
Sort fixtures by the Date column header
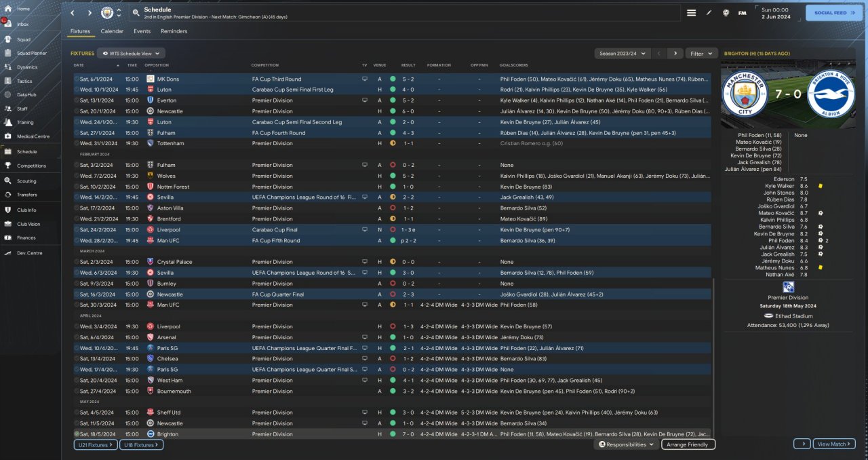point(79,65)
